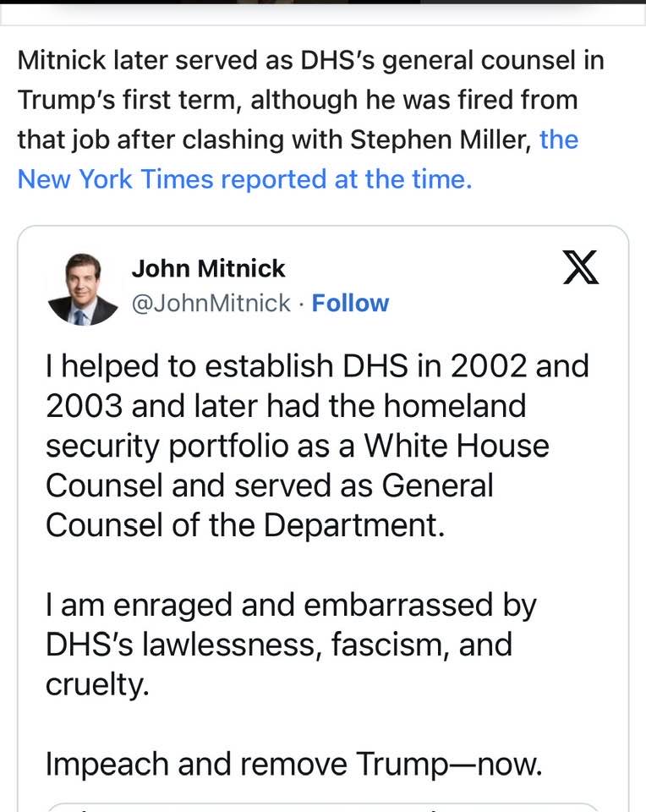646x812 pixels.
Task: Click the word "the" starting the blue link
Action: pyautogui.click(x=559, y=139)
